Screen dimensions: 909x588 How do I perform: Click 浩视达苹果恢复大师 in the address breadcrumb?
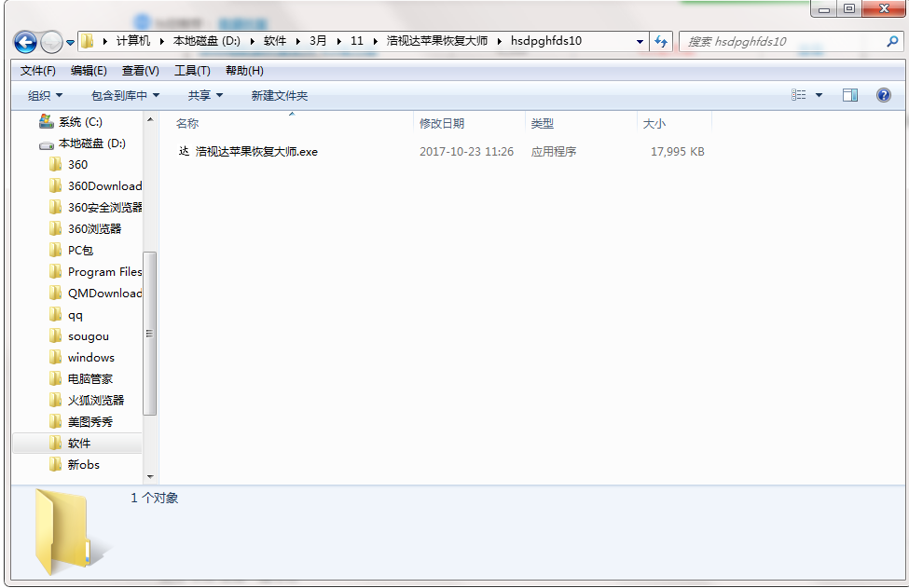[x=437, y=41]
